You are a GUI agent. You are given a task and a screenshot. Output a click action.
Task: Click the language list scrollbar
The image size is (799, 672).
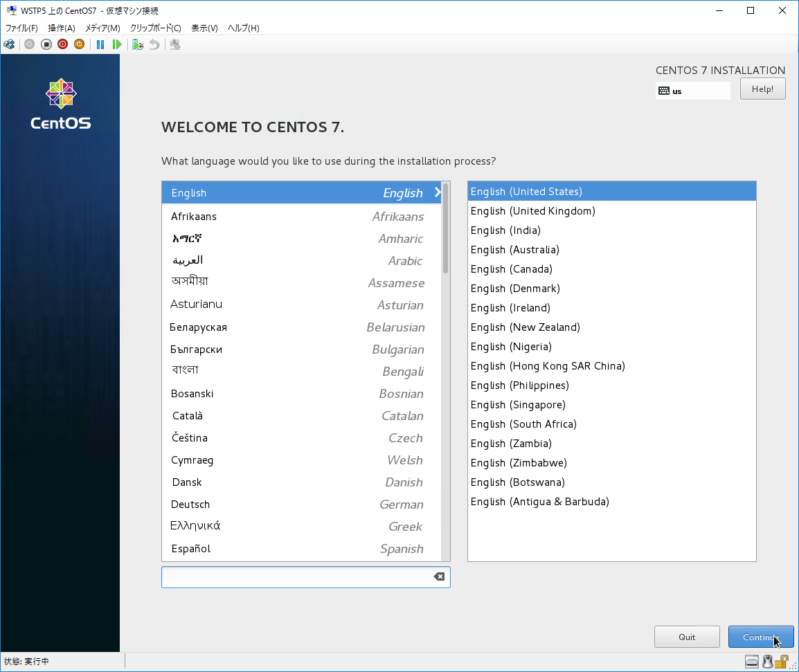[x=446, y=228]
